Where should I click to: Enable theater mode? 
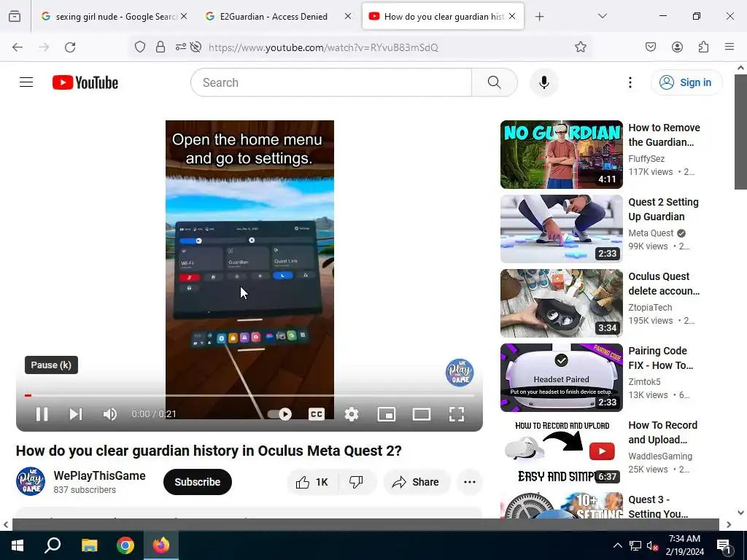pyautogui.click(x=421, y=414)
